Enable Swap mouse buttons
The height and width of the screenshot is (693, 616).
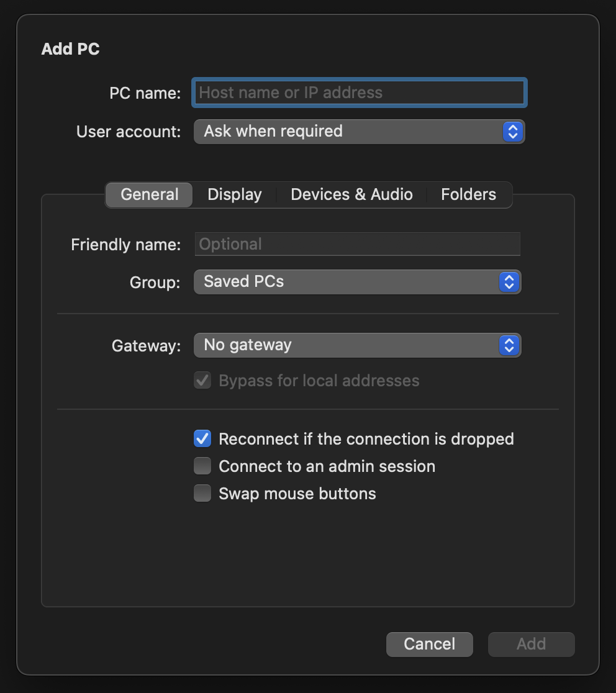point(202,493)
